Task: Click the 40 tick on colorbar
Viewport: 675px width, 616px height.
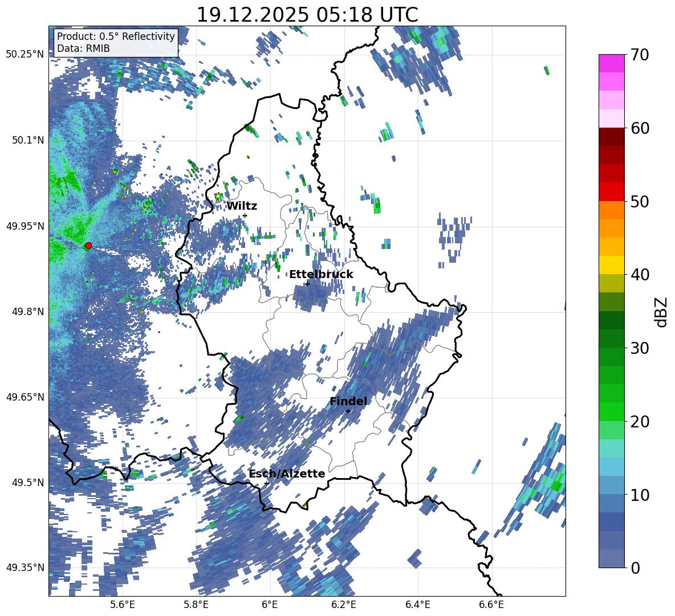Action: click(640, 275)
